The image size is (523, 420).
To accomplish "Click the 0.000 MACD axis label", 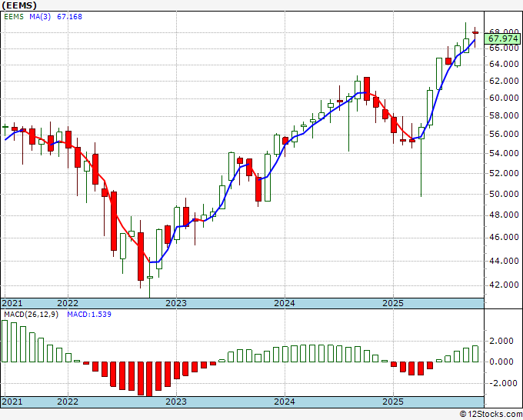I will point(501,362).
